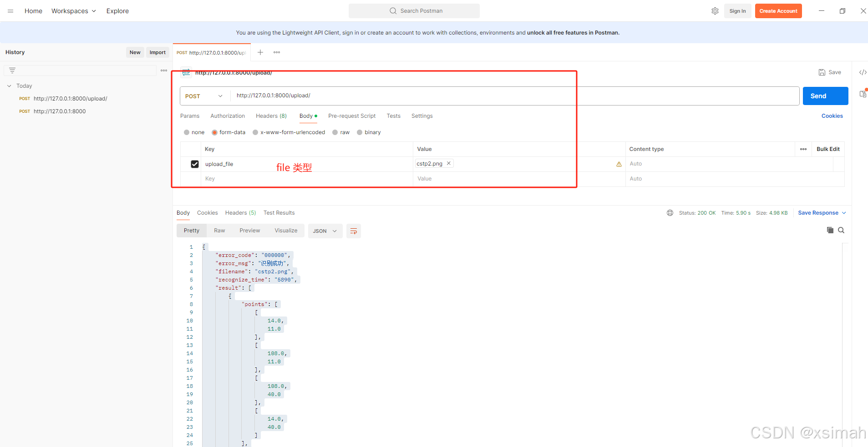868x447 pixels.
Task: Open the JSON response format dropdown
Action: (325, 231)
